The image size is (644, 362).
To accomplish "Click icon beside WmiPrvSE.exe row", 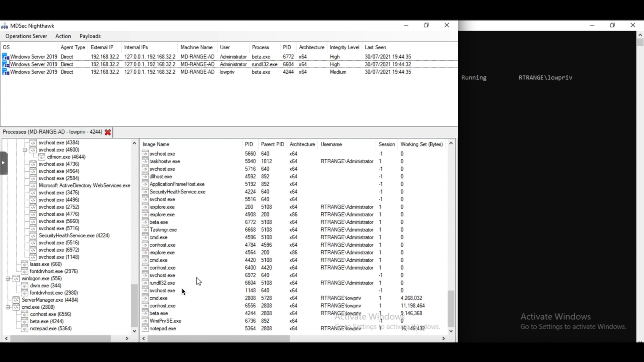I will (x=145, y=321).
